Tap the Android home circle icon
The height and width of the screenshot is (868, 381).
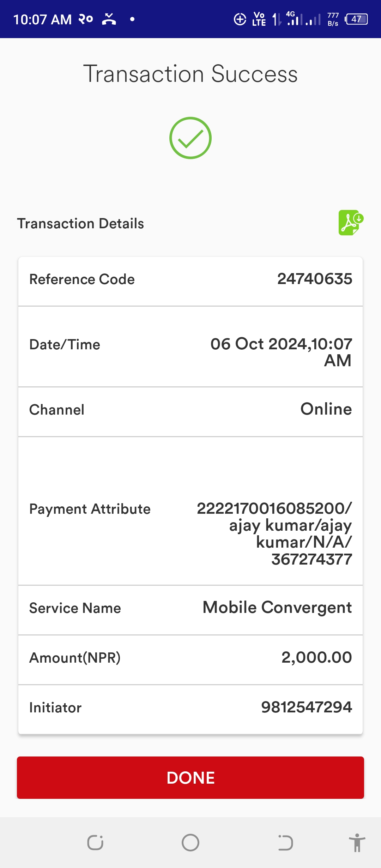[190, 843]
